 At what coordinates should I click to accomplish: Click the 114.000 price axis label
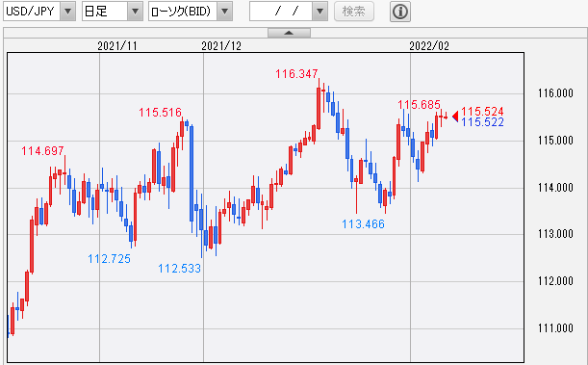pyautogui.click(x=555, y=187)
